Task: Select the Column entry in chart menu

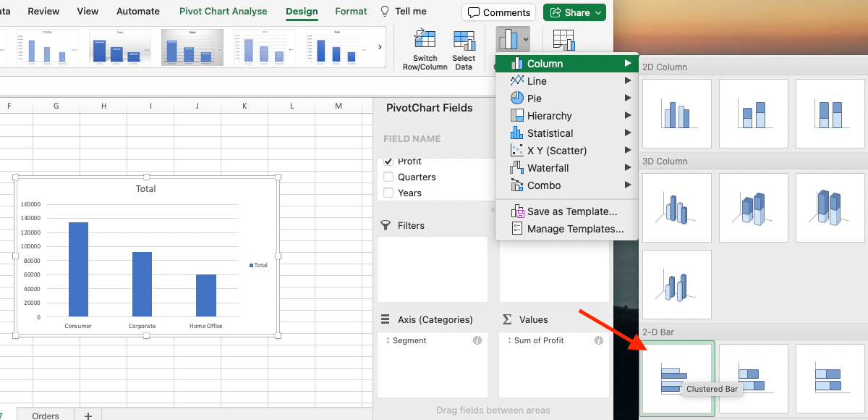Action: [x=566, y=64]
